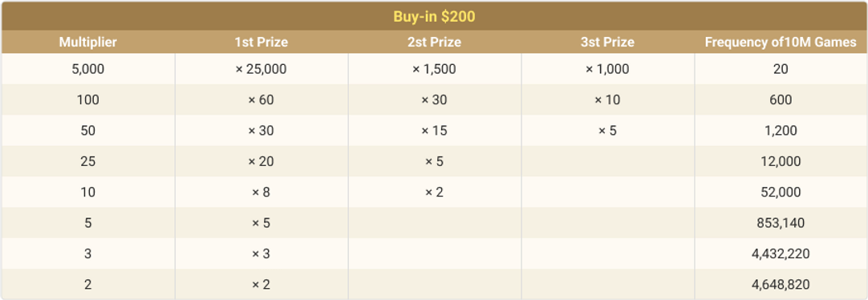868x300 pixels.
Task: Click the × 15 second prize cell
Action: 434,132
